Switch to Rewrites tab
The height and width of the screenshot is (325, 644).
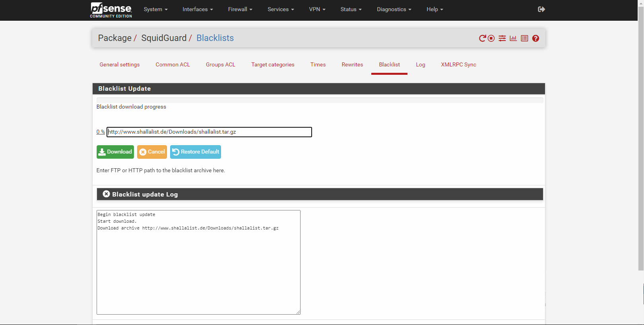click(352, 64)
